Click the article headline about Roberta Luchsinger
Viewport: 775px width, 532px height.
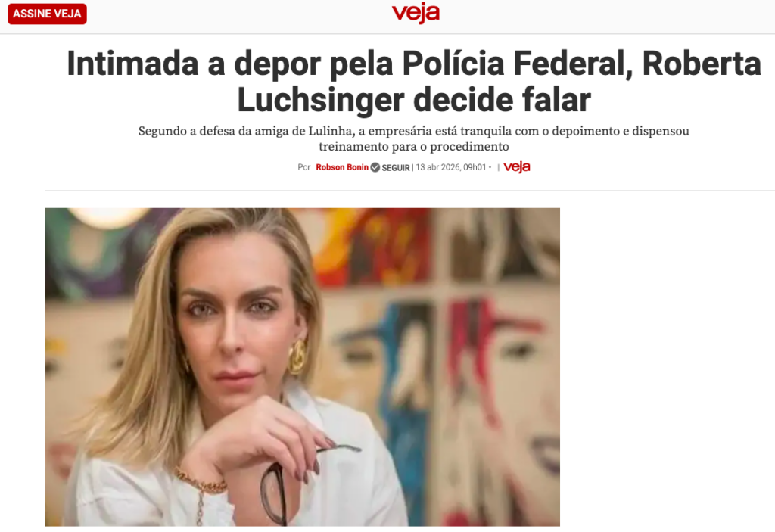[414, 82]
